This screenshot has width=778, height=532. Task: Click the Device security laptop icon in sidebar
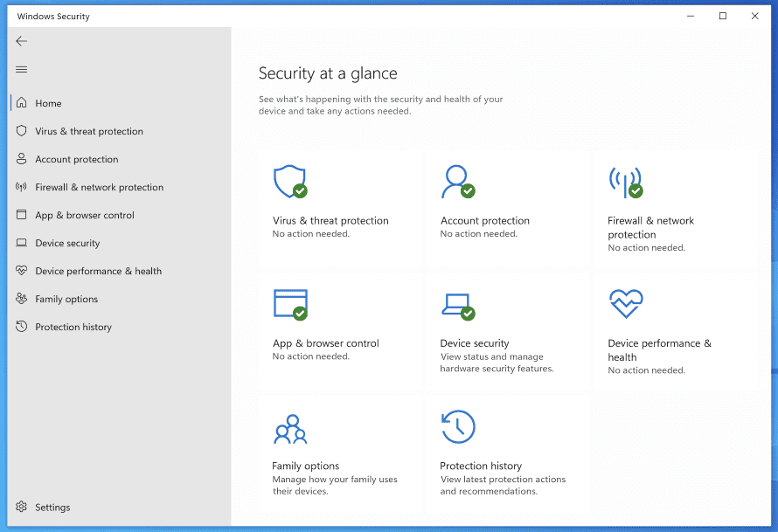tap(21, 243)
